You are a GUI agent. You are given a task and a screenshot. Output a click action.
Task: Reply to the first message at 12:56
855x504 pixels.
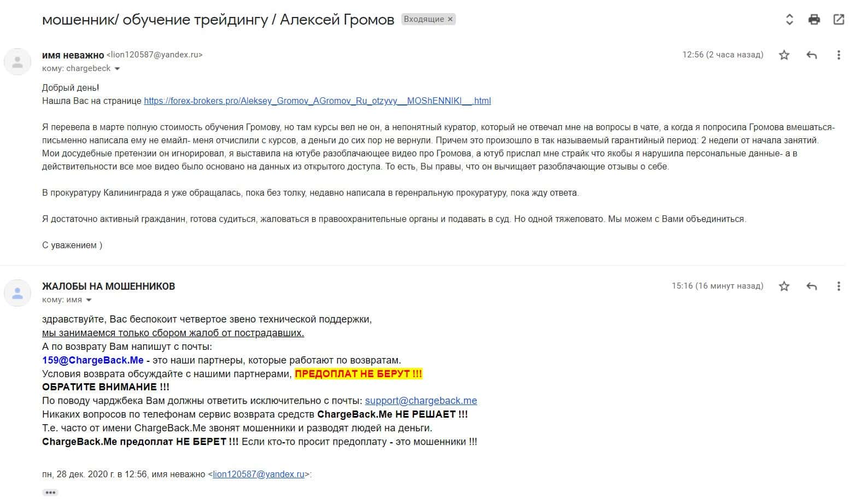(812, 55)
